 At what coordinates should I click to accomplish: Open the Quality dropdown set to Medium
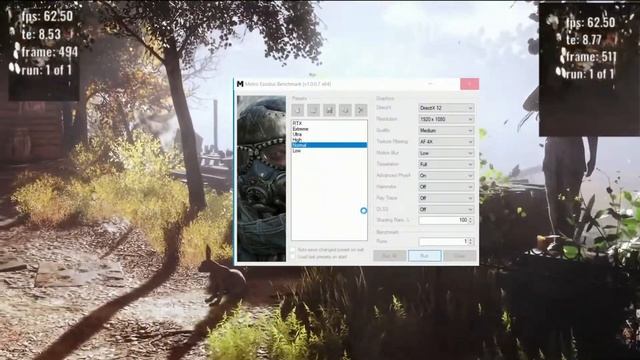[446, 131]
